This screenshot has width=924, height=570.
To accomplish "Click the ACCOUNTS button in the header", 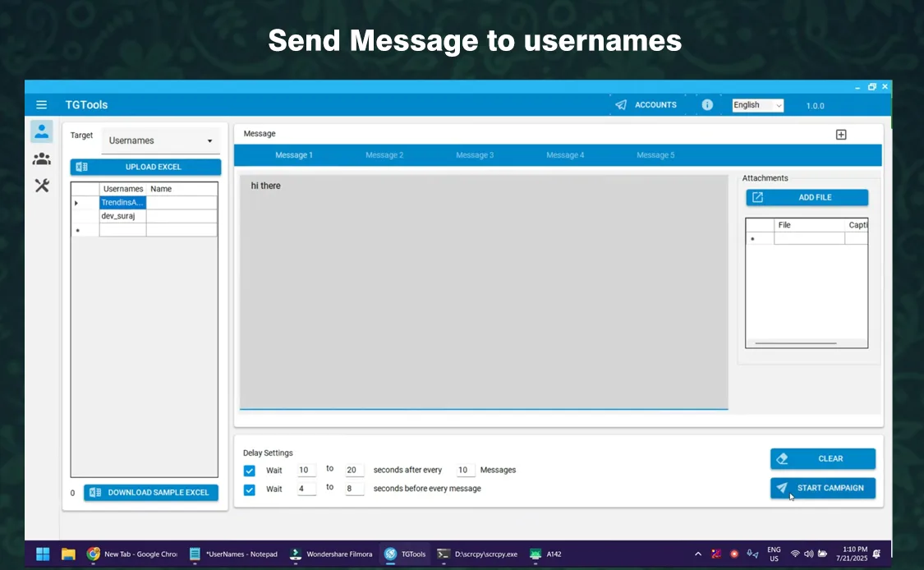I will (x=646, y=105).
